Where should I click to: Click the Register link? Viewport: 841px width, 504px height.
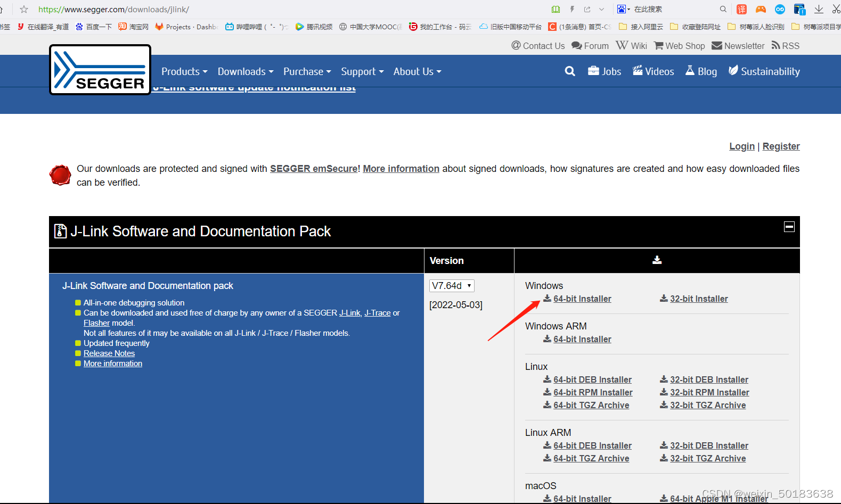[781, 146]
